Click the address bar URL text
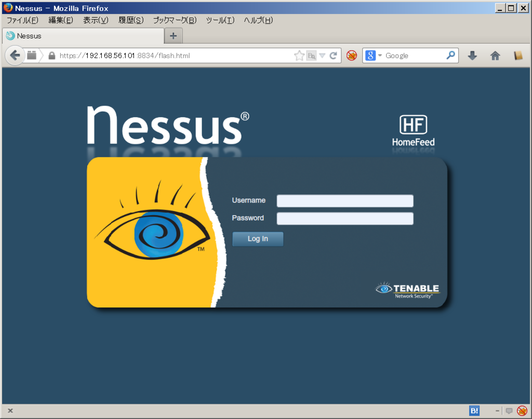This screenshot has height=419, width=532. (125, 56)
